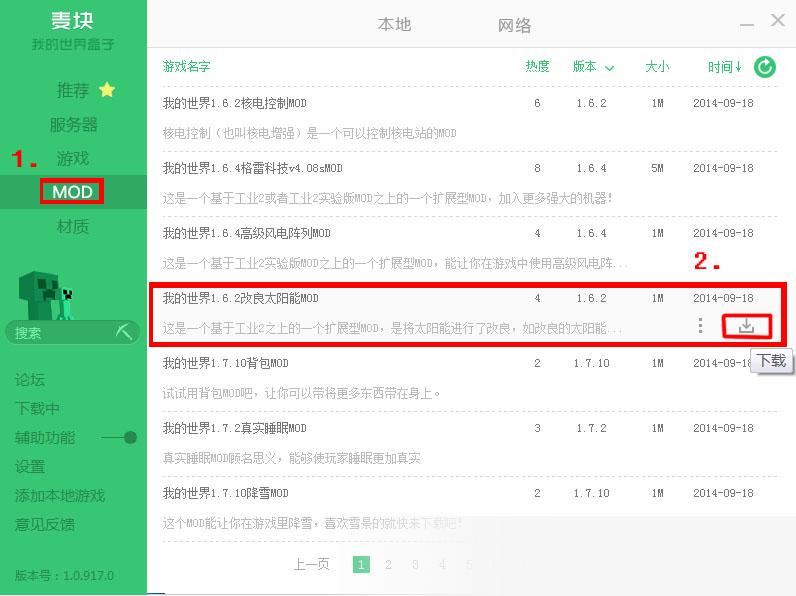
Task: Sort by 热度 column
Action: pyautogui.click(x=537, y=66)
